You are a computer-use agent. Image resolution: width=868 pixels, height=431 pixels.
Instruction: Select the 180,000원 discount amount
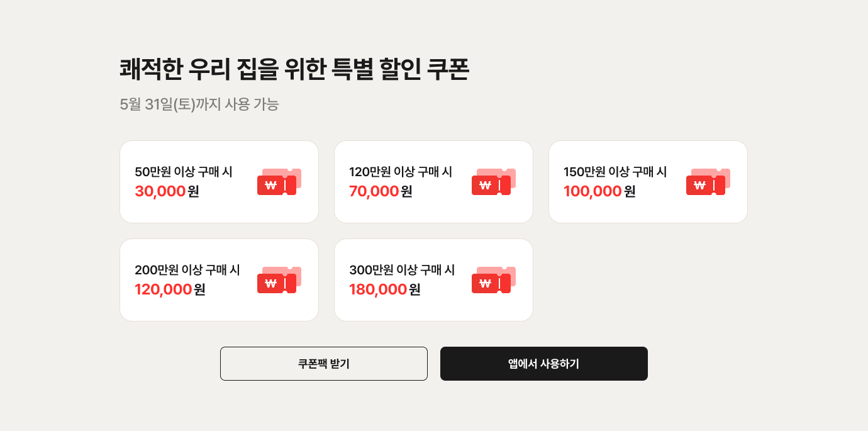coord(385,289)
